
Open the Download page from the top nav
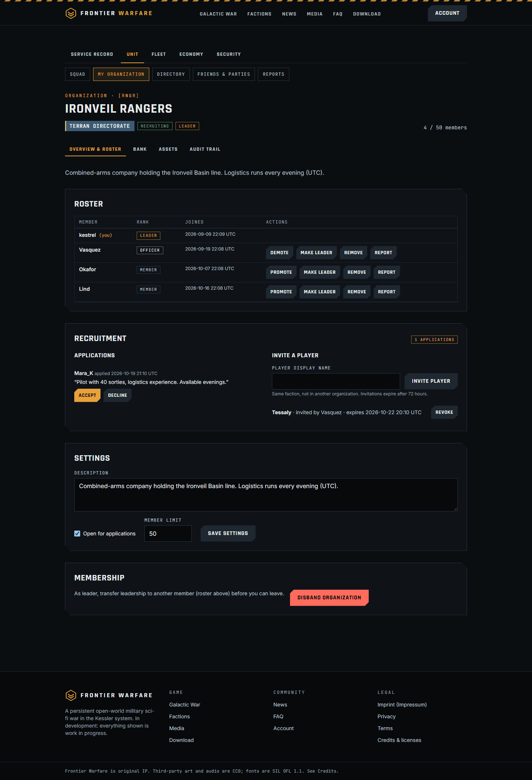coord(367,14)
